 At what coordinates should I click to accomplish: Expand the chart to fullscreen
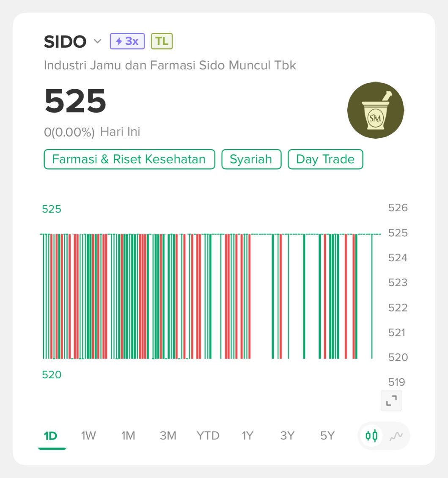(391, 400)
